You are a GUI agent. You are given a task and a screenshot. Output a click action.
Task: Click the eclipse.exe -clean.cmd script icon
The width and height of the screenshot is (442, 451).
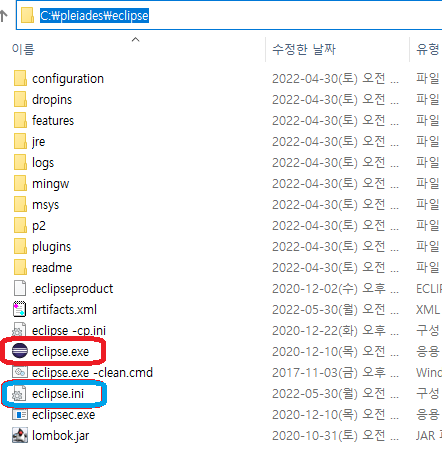pyautogui.click(x=20, y=372)
